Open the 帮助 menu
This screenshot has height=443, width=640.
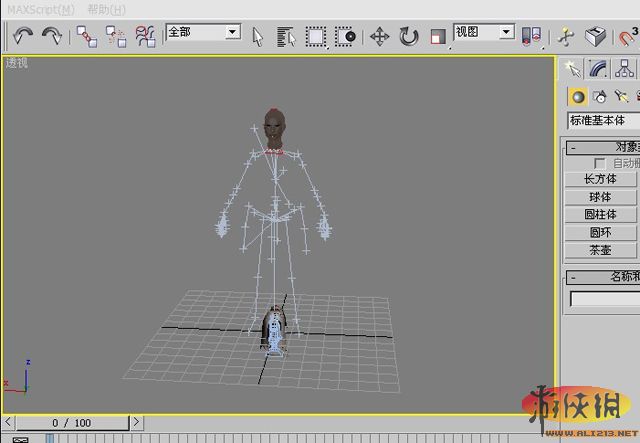coord(106,9)
